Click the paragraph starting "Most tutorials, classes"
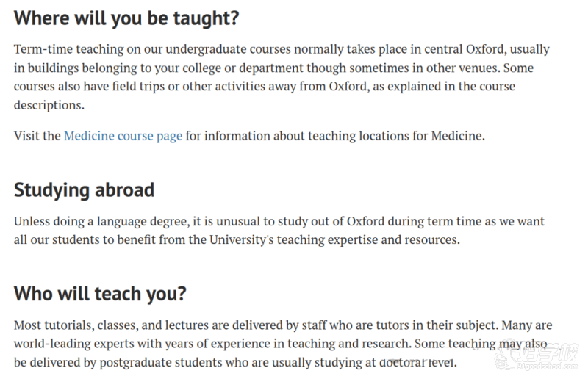Image resolution: width=588 pixels, height=379 pixels. click(x=279, y=344)
